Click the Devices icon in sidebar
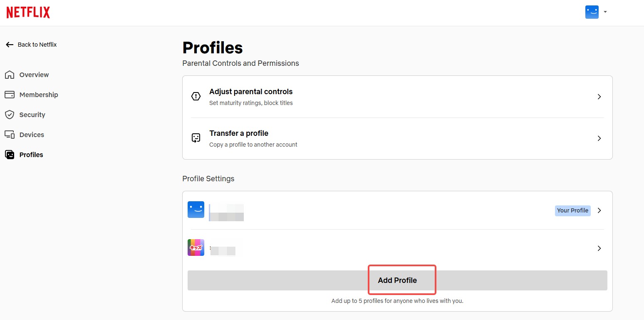 coord(10,135)
